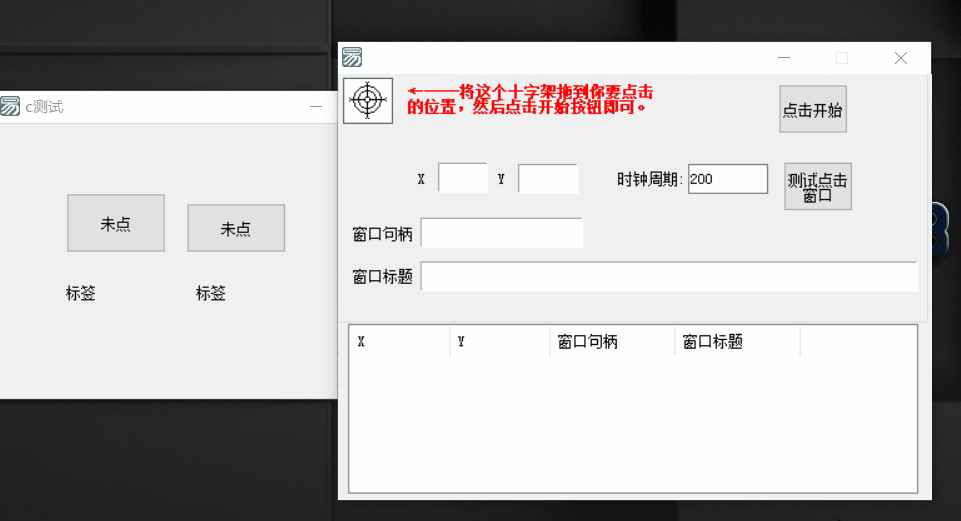Click the second 未点 button in the c测试 window
The image size is (961, 521).
(x=236, y=228)
